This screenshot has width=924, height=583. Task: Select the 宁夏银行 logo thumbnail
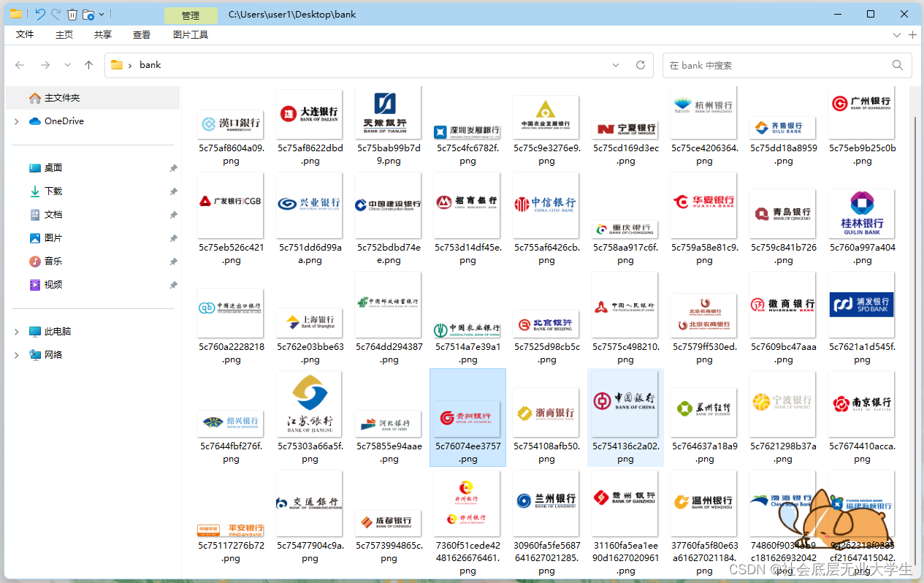click(x=625, y=130)
